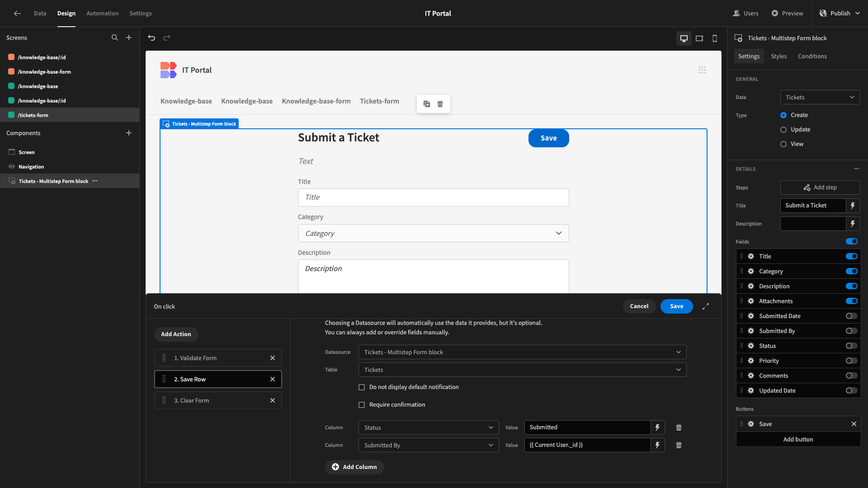Click the Add Action button
The width and height of the screenshot is (868, 488).
[x=176, y=334]
